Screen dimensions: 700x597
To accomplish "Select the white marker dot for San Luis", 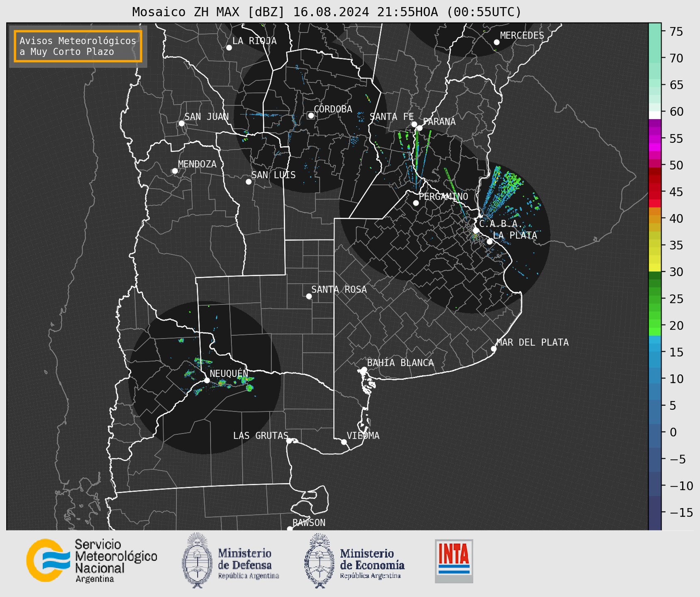I will pos(249,182).
